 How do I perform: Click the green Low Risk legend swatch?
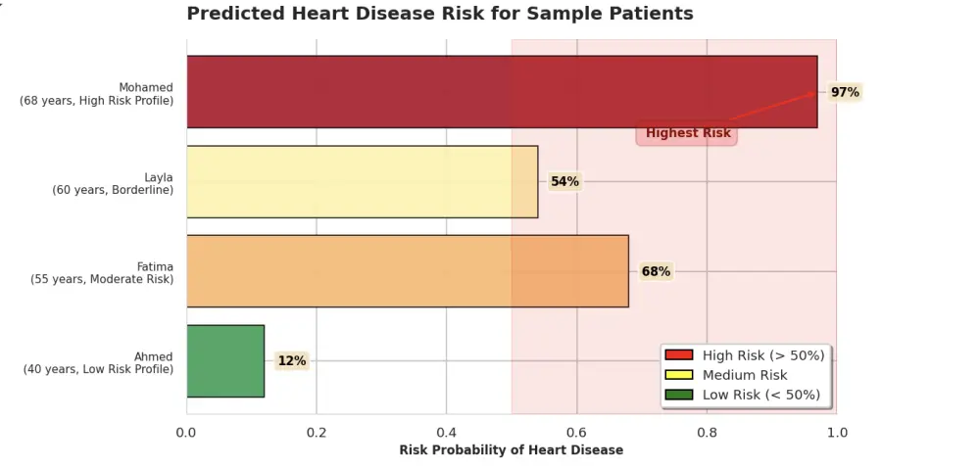(x=678, y=395)
